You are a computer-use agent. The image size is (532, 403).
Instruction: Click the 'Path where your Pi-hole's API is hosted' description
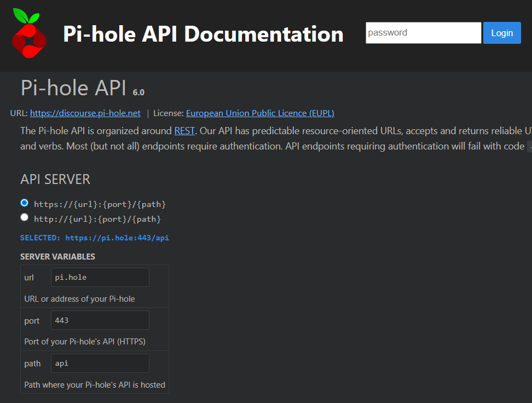95,385
